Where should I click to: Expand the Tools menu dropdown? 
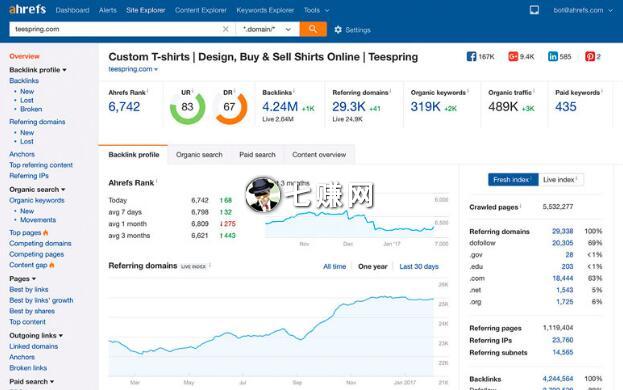316,10
